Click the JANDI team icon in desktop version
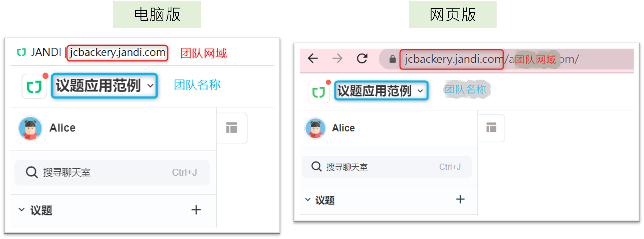 (34, 87)
